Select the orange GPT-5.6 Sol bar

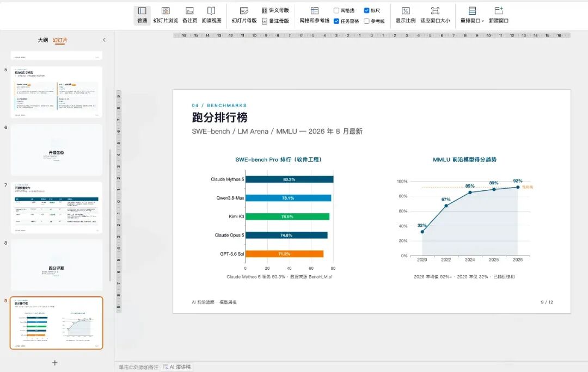[284, 254]
